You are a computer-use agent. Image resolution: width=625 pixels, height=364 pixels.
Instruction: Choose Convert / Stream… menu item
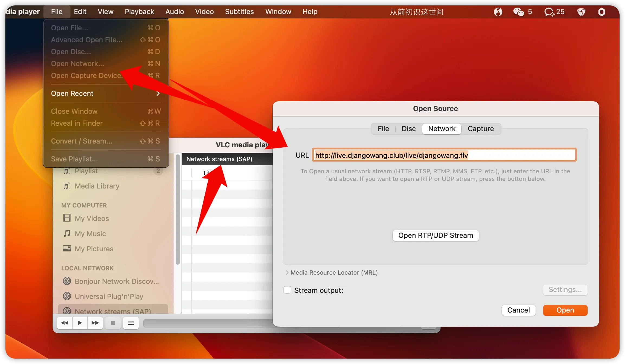coord(106,141)
